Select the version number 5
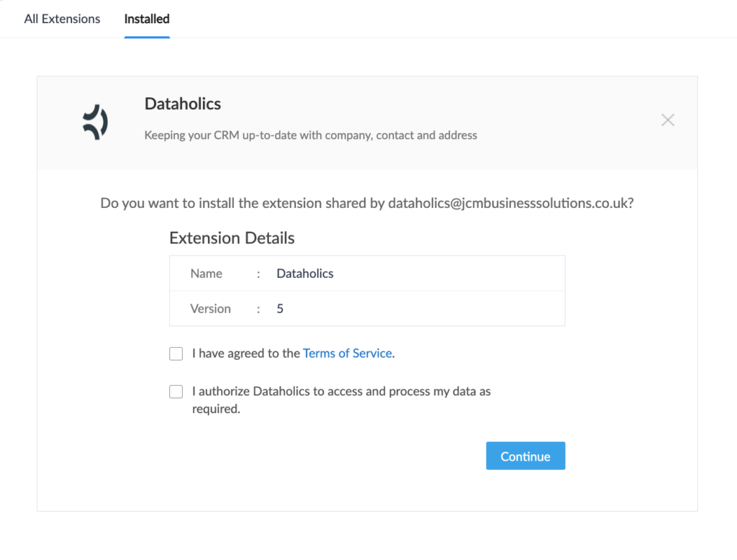737x560 pixels. tap(280, 309)
